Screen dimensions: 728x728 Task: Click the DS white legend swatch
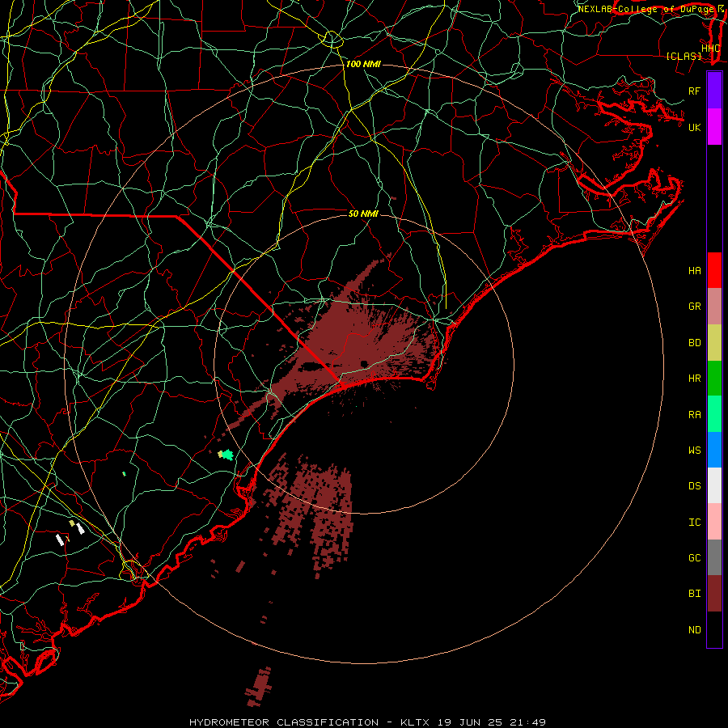[x=714, y=485]
